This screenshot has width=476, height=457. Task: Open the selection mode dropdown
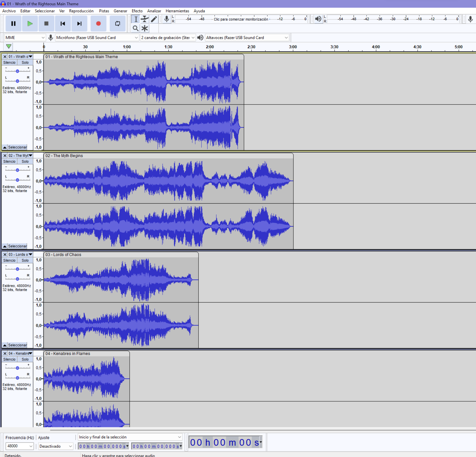point(130,437)
